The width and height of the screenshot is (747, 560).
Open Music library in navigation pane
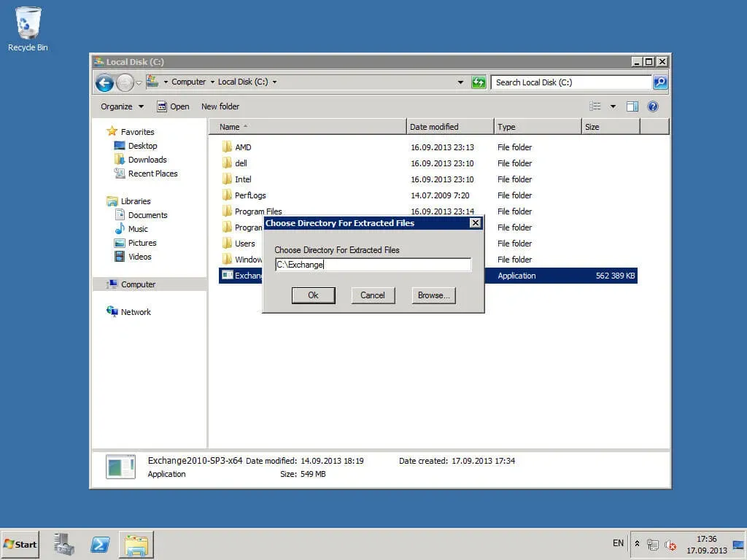click(x=138, y=229)
